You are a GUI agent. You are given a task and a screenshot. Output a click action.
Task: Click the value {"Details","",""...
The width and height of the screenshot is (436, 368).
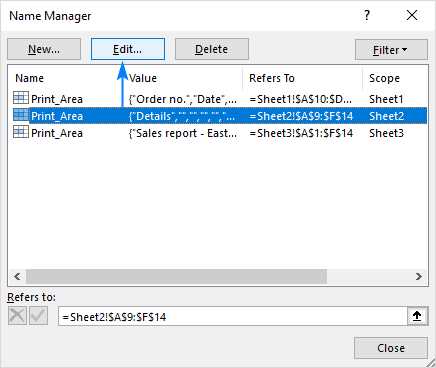(x=183, y=116)
